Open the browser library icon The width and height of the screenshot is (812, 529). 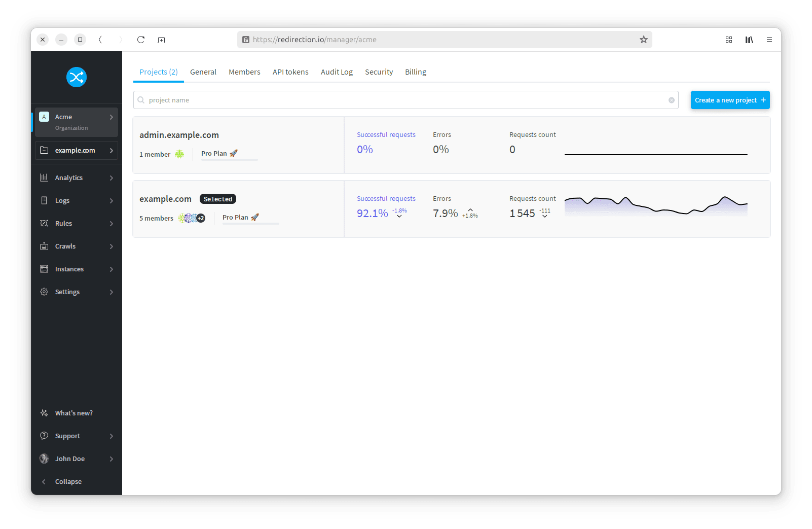(749, 40)
